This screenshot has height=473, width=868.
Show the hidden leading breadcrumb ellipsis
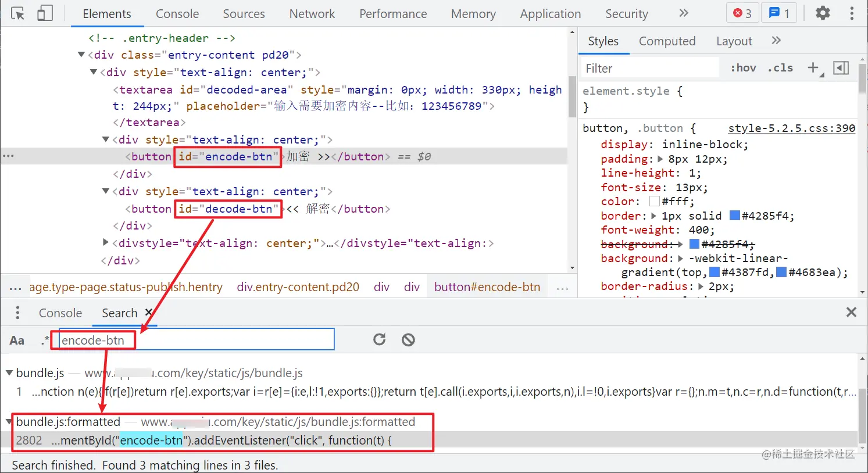coord(16,287)
